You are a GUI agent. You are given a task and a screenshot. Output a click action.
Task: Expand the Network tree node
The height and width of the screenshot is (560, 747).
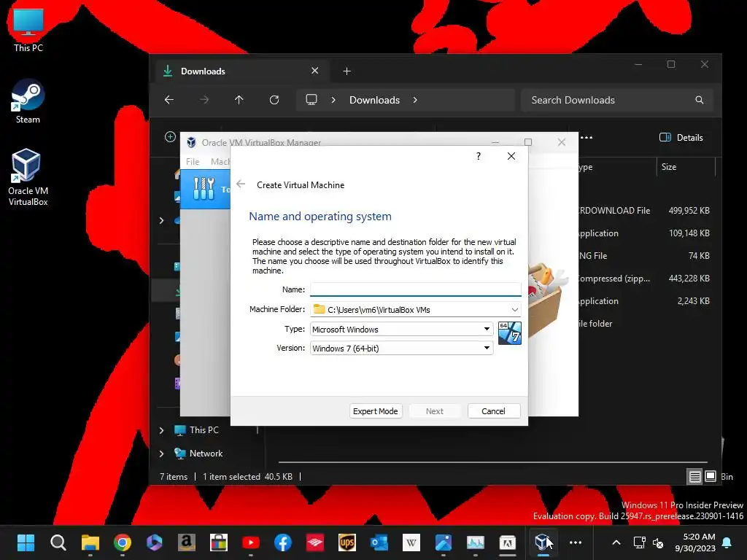pos(161,454)
